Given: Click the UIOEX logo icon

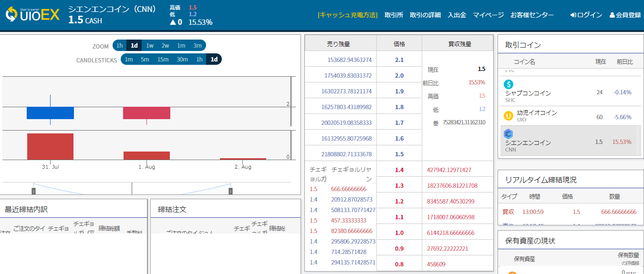Looking at the screenshot, I should [11, 14].
